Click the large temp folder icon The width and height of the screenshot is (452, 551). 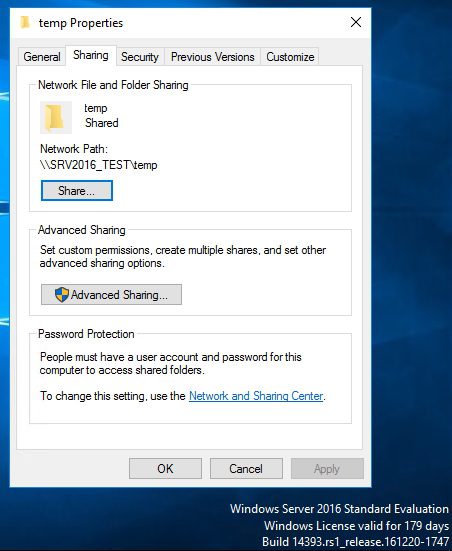tap(56, 118)
